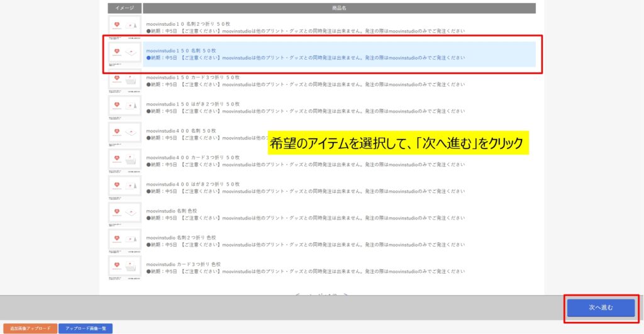
Task: Click thumbnail of moovinstudio 10 名刺2つ折り 50枚
Action: [x=125, y=26]
